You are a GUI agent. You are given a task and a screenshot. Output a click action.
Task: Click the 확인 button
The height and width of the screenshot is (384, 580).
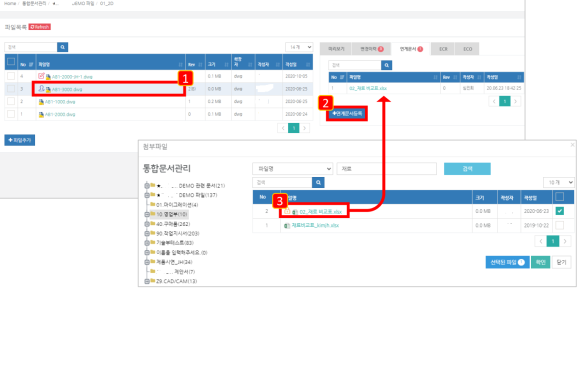point(540,262)
